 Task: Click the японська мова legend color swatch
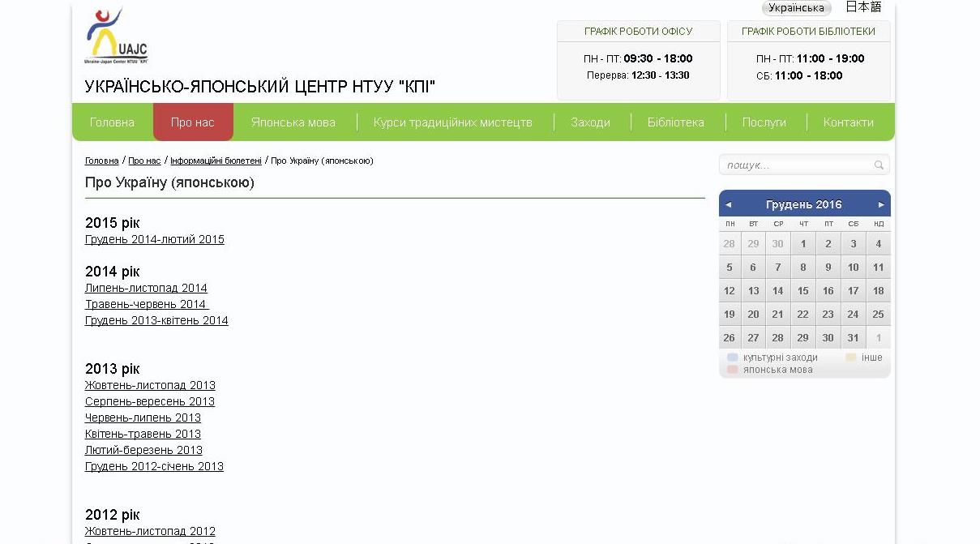[733, 370]
